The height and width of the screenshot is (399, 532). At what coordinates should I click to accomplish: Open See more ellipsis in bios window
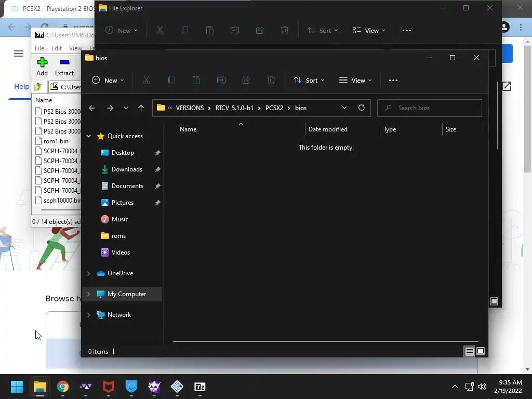tap(393, 81)
